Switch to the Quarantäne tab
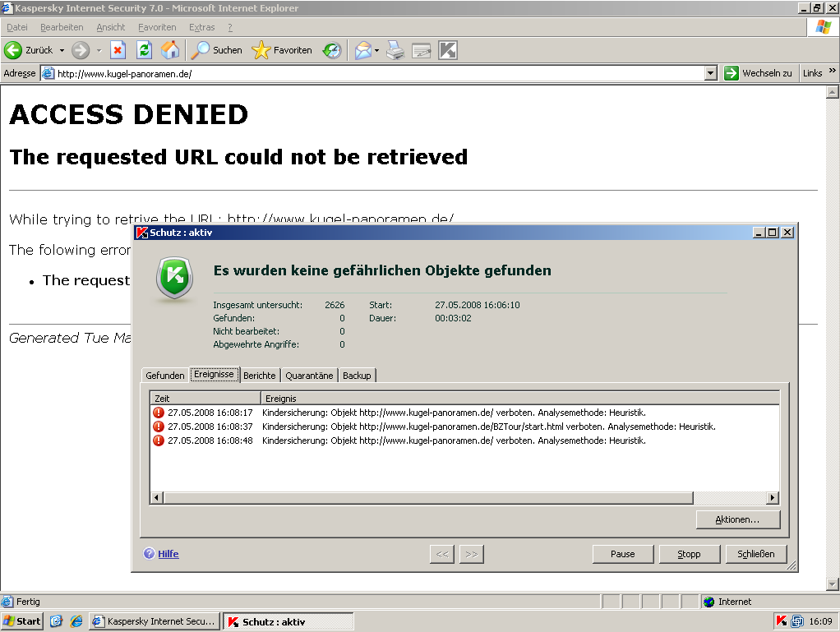This screenshot has height=632, width=840. tap(309, 376)
